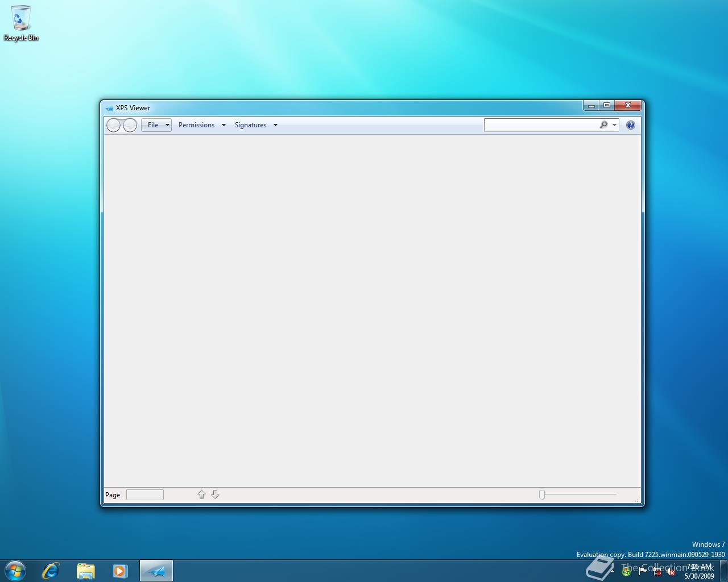Expand the Signatures dropdown arrow

coord(275,125)
